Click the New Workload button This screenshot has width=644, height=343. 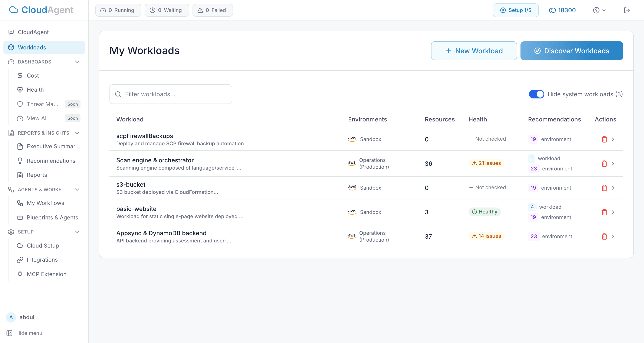pos(474,51)
